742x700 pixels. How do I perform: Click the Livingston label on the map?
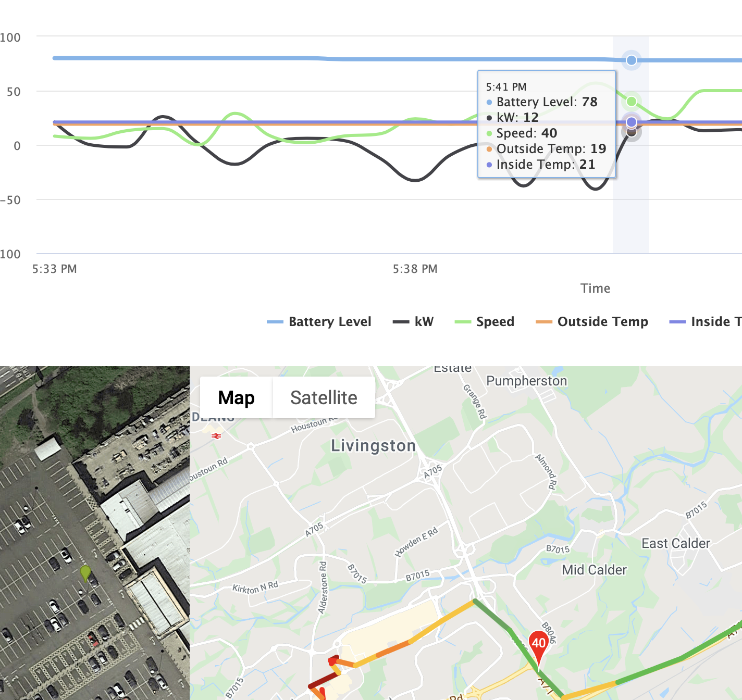(x=373, y=446)
